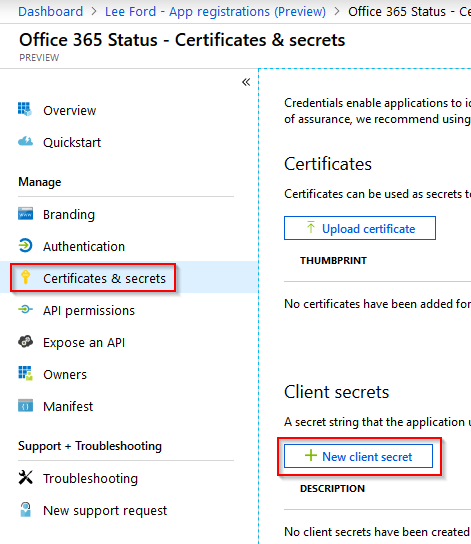Click the Manifest braces icon

[25, 405]
